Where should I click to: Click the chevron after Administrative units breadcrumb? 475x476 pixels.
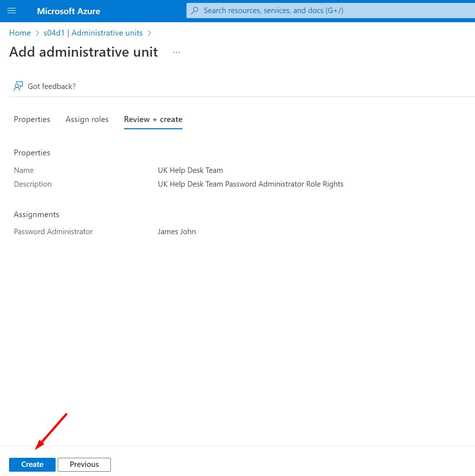[149, 33]
